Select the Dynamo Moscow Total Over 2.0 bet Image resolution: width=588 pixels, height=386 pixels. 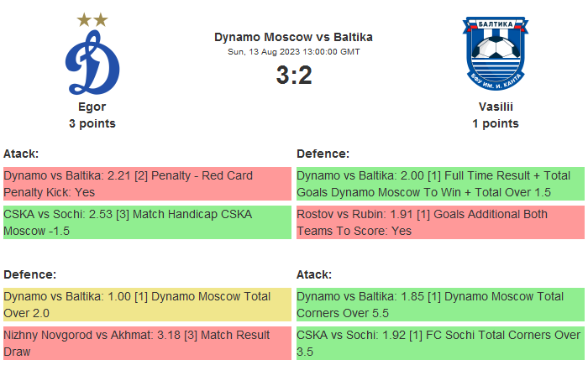tap(146, 305)
